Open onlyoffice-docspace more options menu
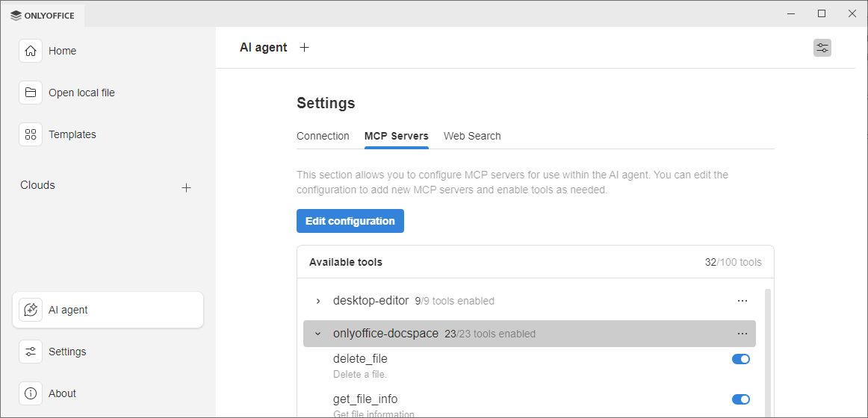The width and height of the screenshot is (868, 418). pyautogui.click(x=742, y=334)
